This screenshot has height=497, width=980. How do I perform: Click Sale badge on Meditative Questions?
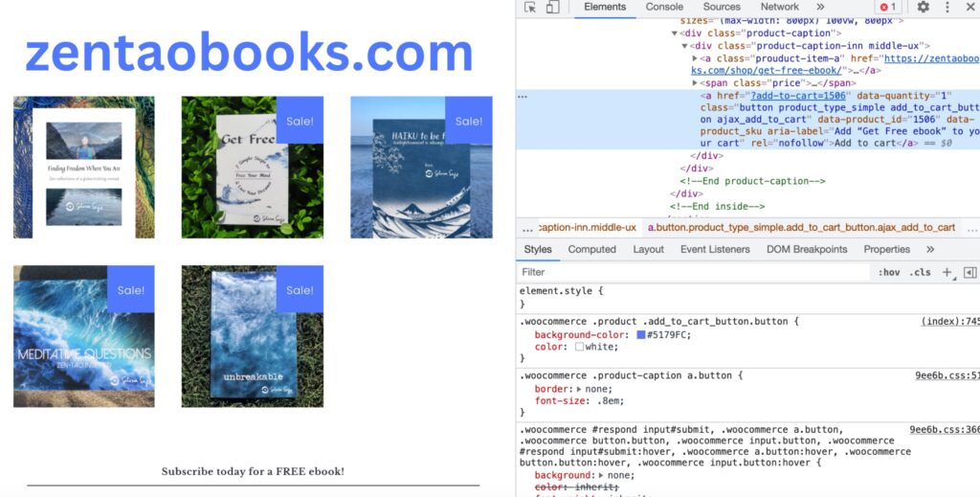[x=130, y=289]
